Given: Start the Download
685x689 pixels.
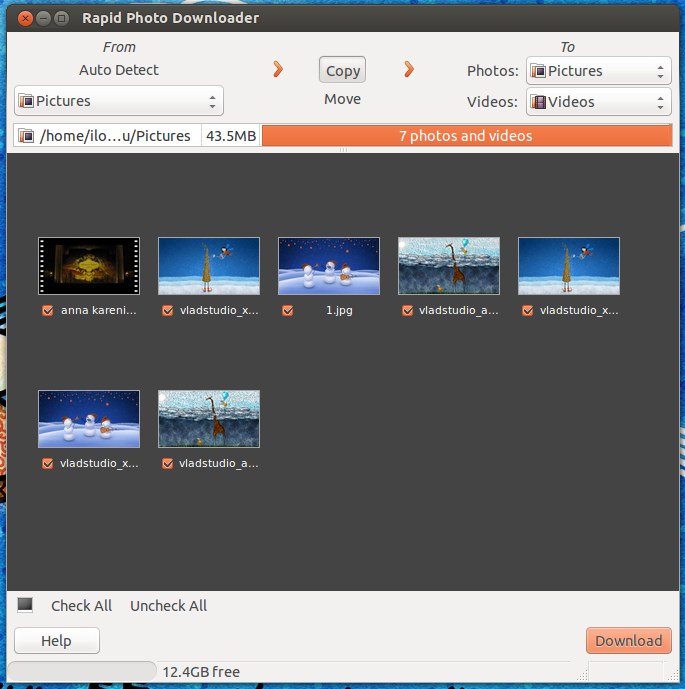Looking at the screenshot, I should tap(628, 641).
